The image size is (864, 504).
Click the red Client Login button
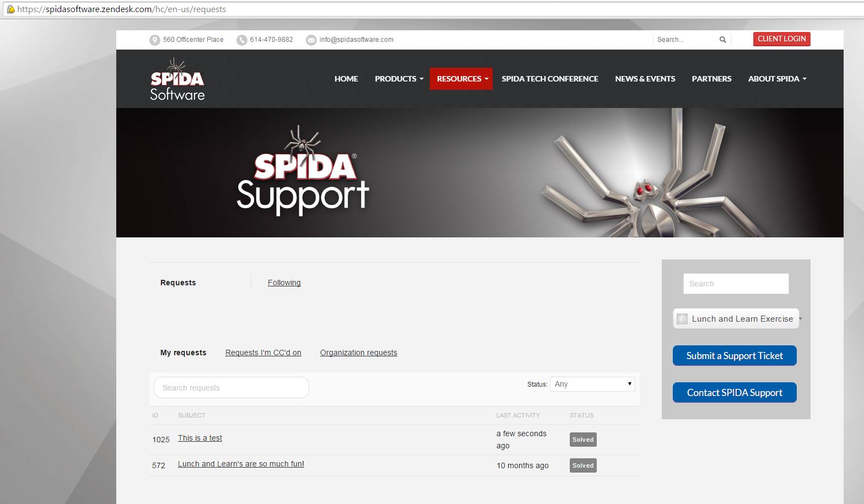(x=781, y=39)
